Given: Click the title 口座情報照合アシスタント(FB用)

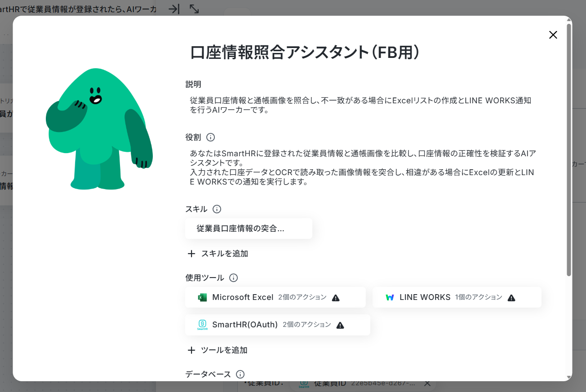Looking at the screenshot, I should point(305,52).
